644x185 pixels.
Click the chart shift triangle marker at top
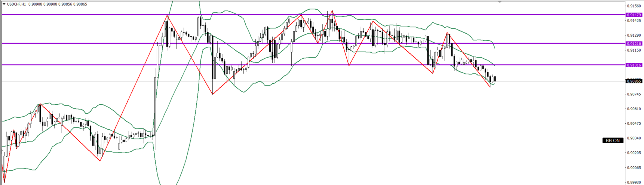click(x=500, y=2)
